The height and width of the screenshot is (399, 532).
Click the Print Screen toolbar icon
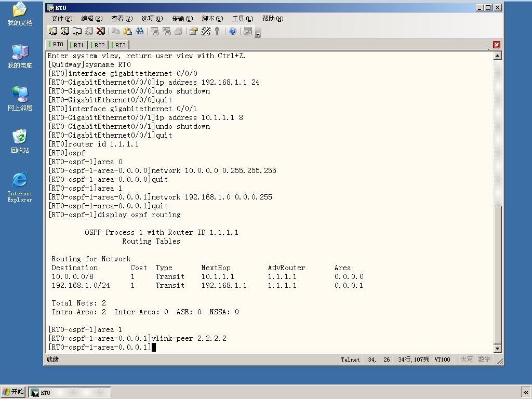point(155,31)
